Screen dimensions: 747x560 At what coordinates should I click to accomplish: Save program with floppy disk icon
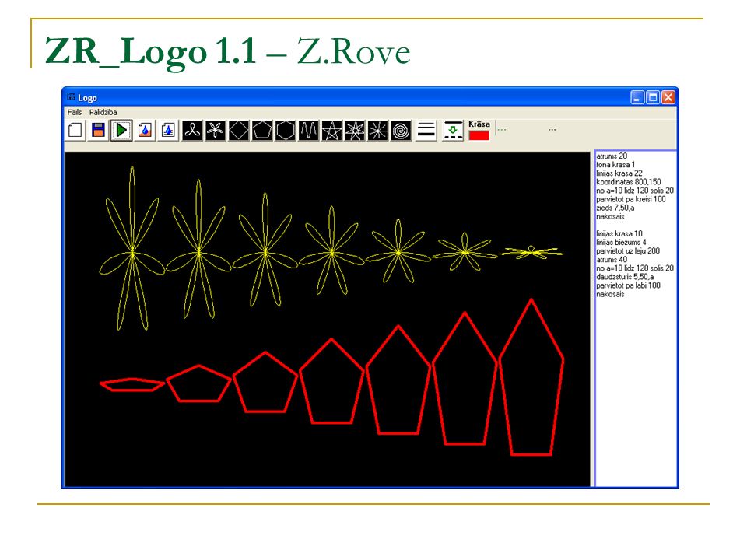pyautogui.click(x=98, y=130)
